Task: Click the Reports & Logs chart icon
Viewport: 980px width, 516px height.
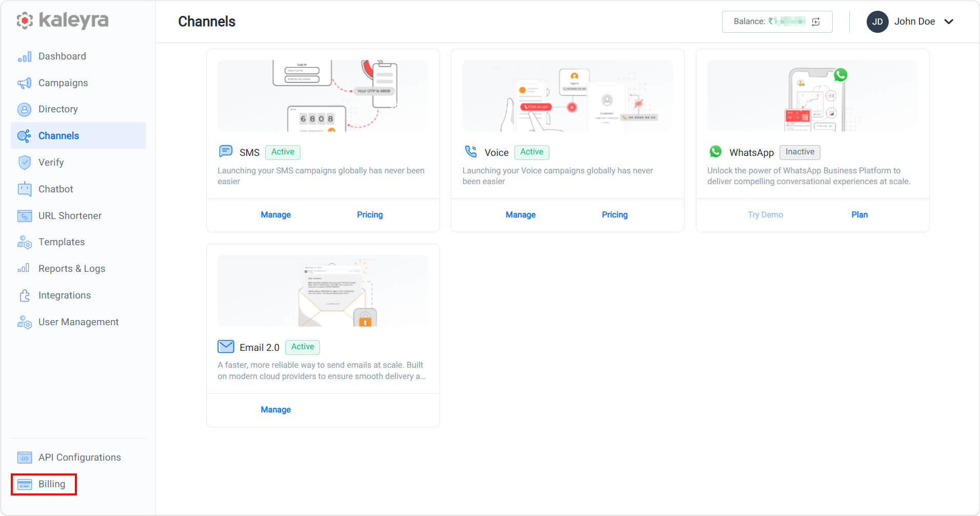Action: [24, 268]
